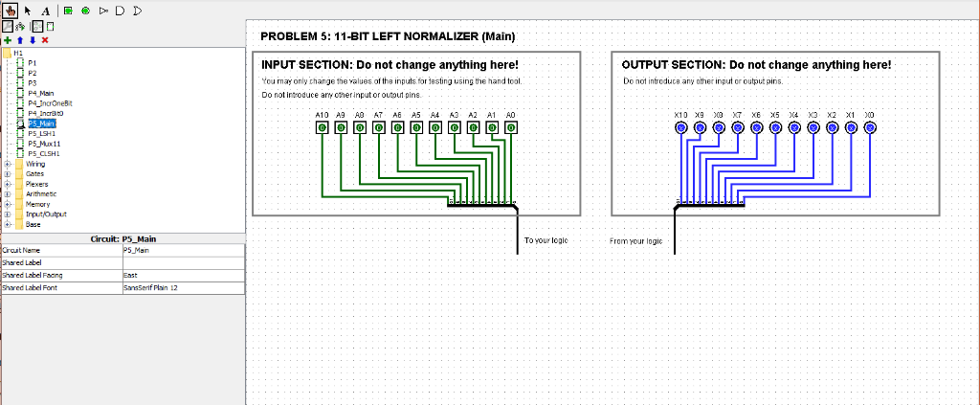Expand the Base library

click(8, 224)
